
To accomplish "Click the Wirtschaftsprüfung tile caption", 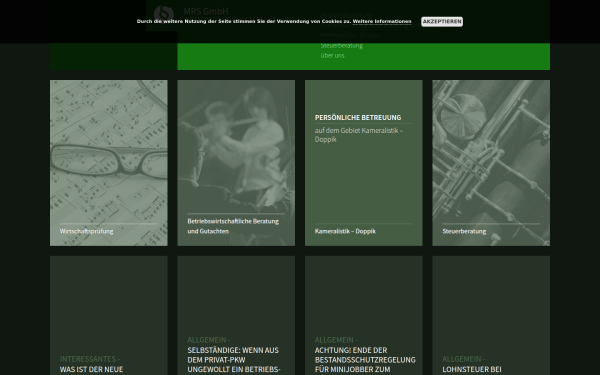I will [x=86, y=231].
